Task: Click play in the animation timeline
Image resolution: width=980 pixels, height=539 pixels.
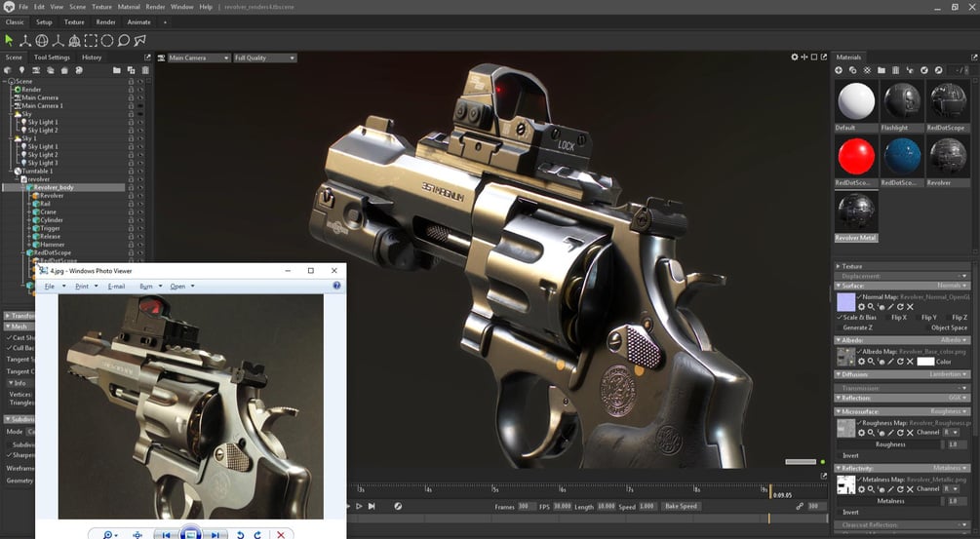Action: tap(359, 506)
